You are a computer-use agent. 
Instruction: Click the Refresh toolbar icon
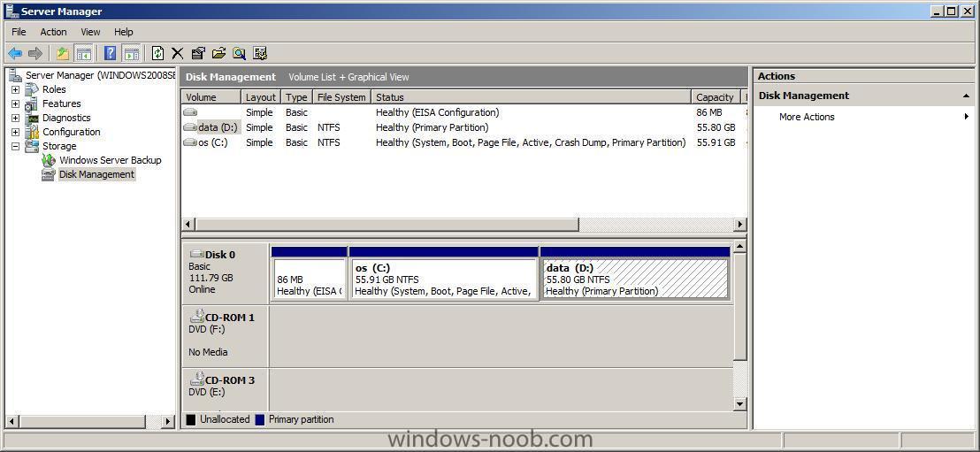pos(157,54)
